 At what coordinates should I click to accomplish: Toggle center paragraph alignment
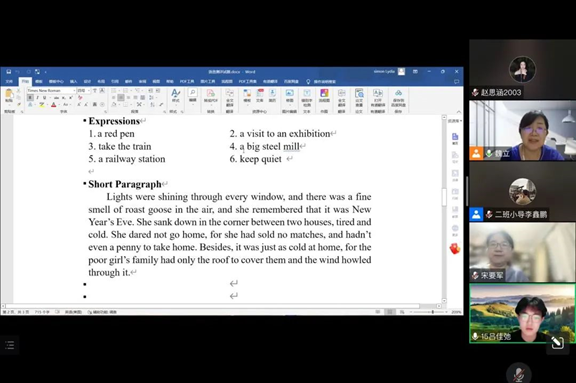click(121, 98)
